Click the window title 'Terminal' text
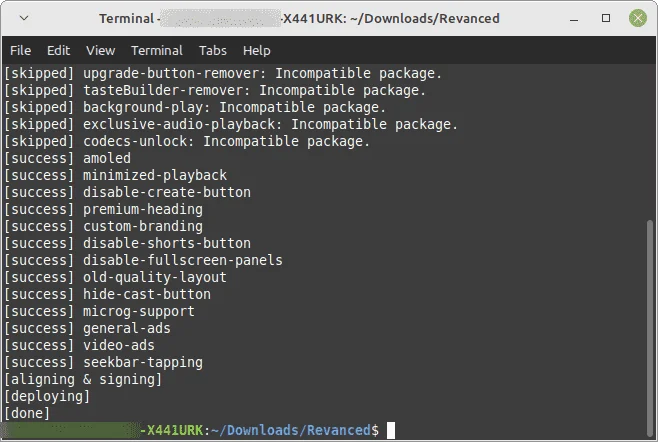Image resolution: width=658 pixels, height=442 pixels. [x=126, y=18]
